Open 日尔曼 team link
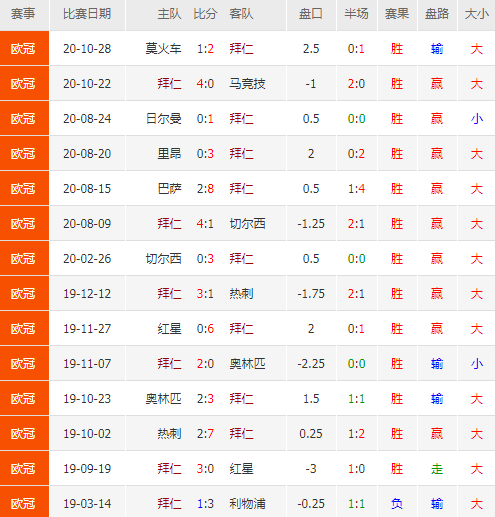 click(163, 119)
